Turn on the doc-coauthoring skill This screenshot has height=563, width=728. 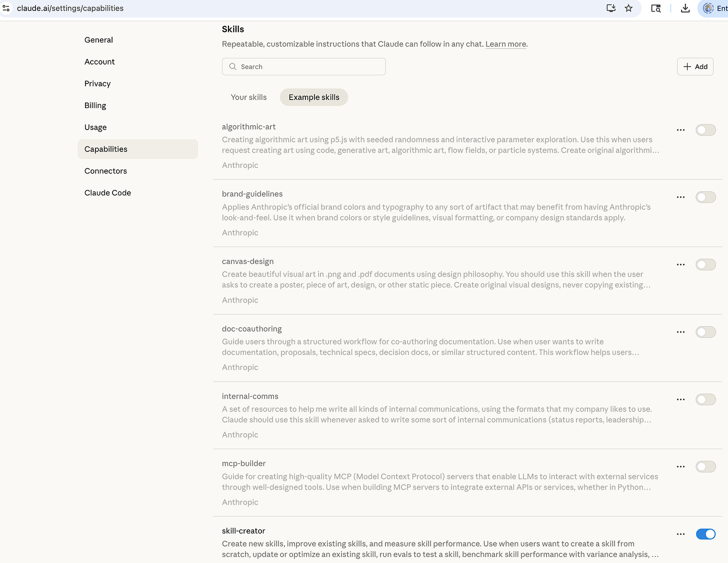click(705, 332)
